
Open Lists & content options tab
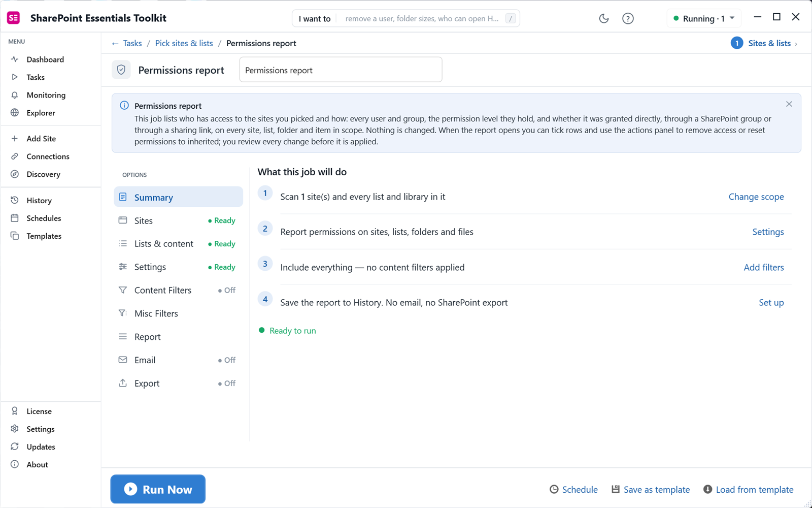click(178, 244)
